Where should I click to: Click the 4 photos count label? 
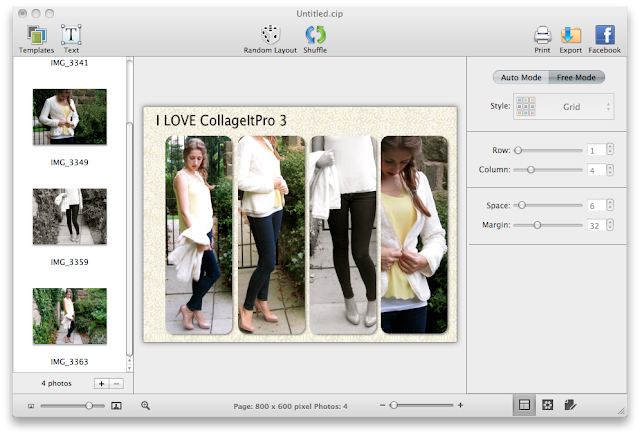[x=56, y=383]
